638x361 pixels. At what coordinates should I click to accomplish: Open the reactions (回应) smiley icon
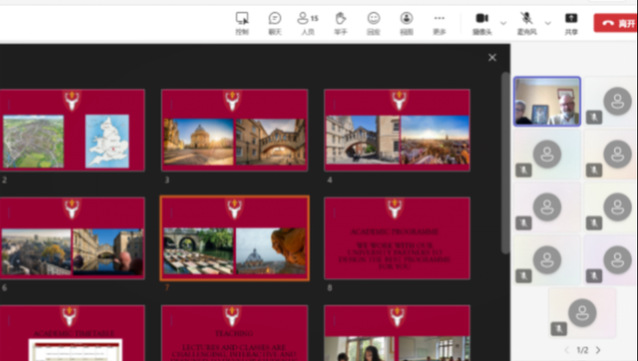(x=374, y=23)
